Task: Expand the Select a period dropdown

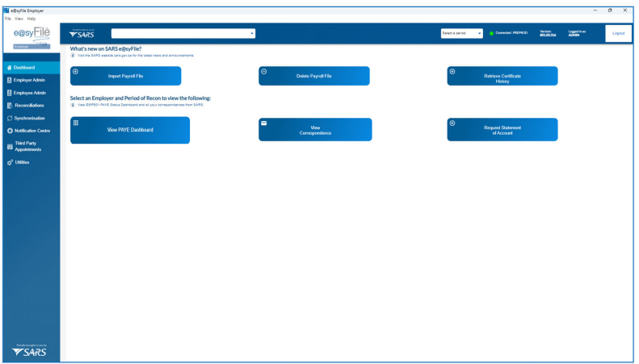Action: pos(462,33)
